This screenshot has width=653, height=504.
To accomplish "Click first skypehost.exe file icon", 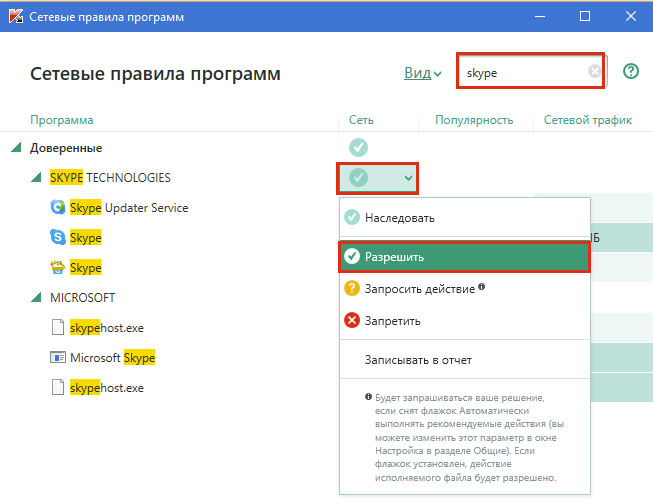I will click(x=57, y=327).
